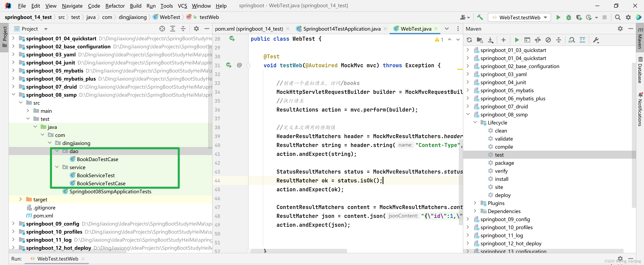Expand the Plugins node in Maven
Viewport: 644px width, 265px height.
475,203
